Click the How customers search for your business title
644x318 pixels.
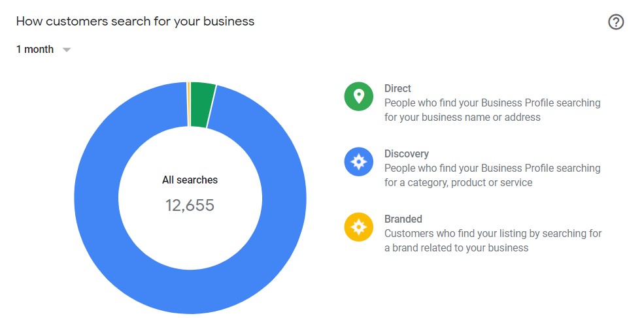(x=135, y=22)
